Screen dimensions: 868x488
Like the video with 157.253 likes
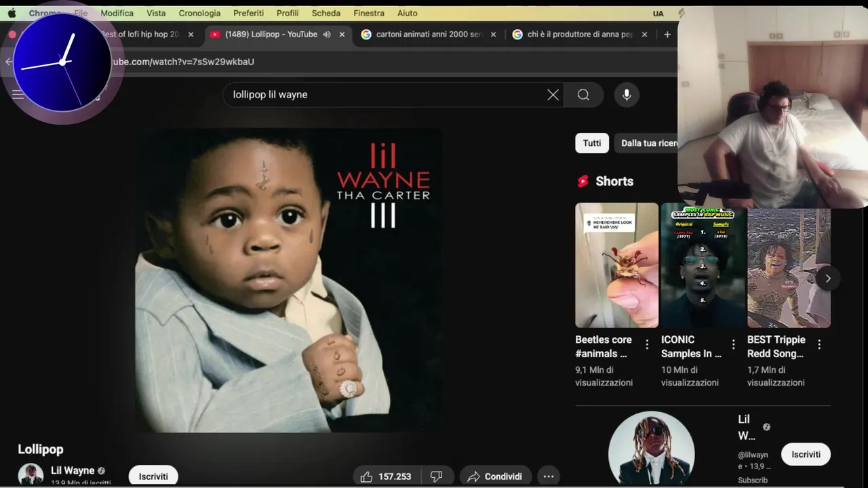tap(386, 476)
